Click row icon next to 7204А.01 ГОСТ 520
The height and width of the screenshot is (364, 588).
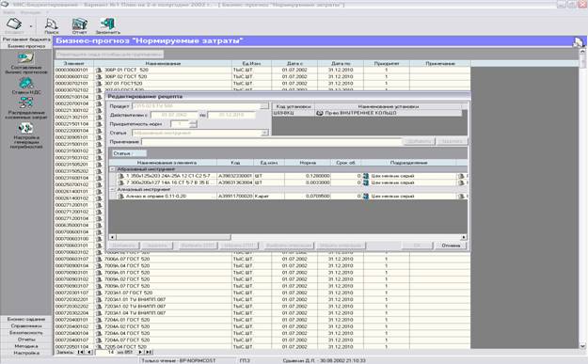(99, 320)
